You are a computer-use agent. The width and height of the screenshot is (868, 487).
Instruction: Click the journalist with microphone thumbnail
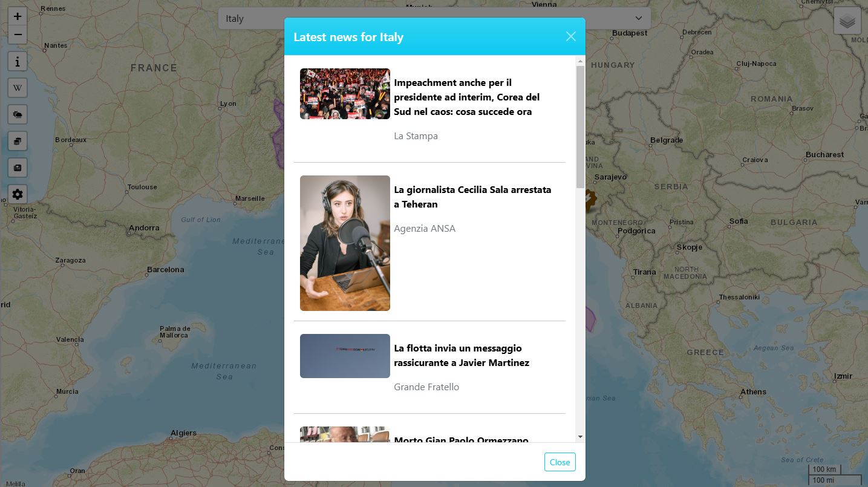(x=345, y=243)
